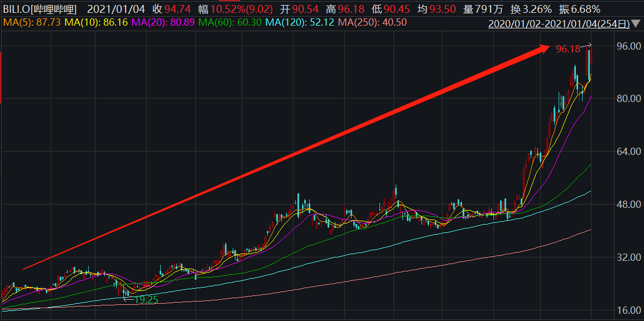Click the 3.26% turnover rate value
Image resolution: width=644 pixels, height=321 pixels.
click(x=534, y=9)
